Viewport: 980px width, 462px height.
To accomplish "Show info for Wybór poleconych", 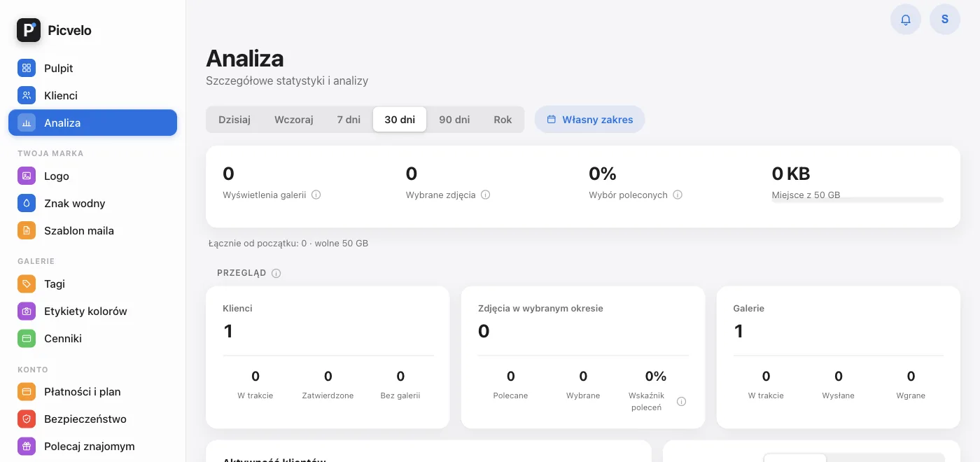I will (677, 195).
